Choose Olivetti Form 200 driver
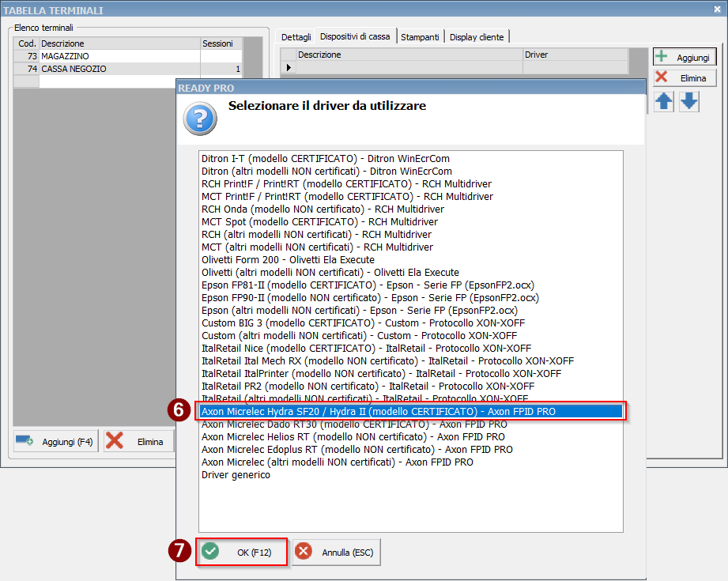728x581 pixels. click(288, 259)
